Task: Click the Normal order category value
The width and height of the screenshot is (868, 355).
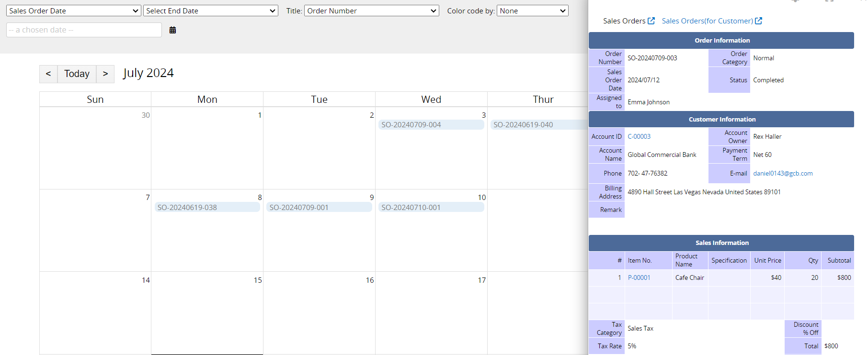Action: [764, 58]
